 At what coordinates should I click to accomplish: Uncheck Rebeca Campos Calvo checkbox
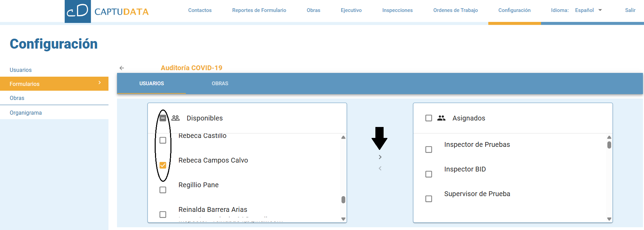point(163,165)
